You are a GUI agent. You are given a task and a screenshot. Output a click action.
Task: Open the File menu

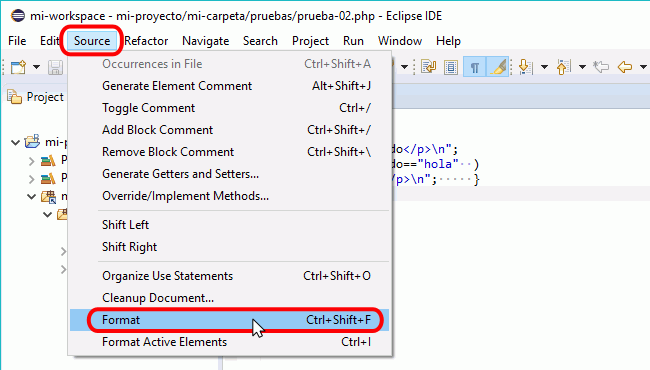pyautogui.click(x=17, y=41)
